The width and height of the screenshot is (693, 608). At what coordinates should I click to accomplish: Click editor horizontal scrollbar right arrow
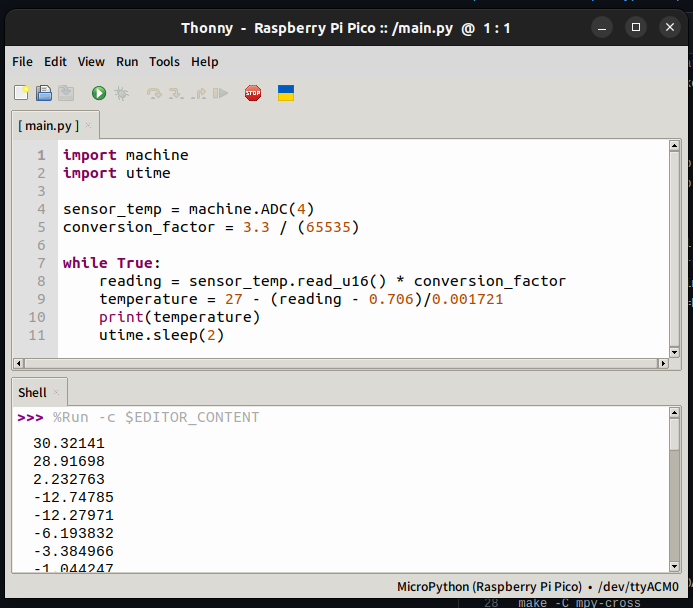tap(663, 363)
